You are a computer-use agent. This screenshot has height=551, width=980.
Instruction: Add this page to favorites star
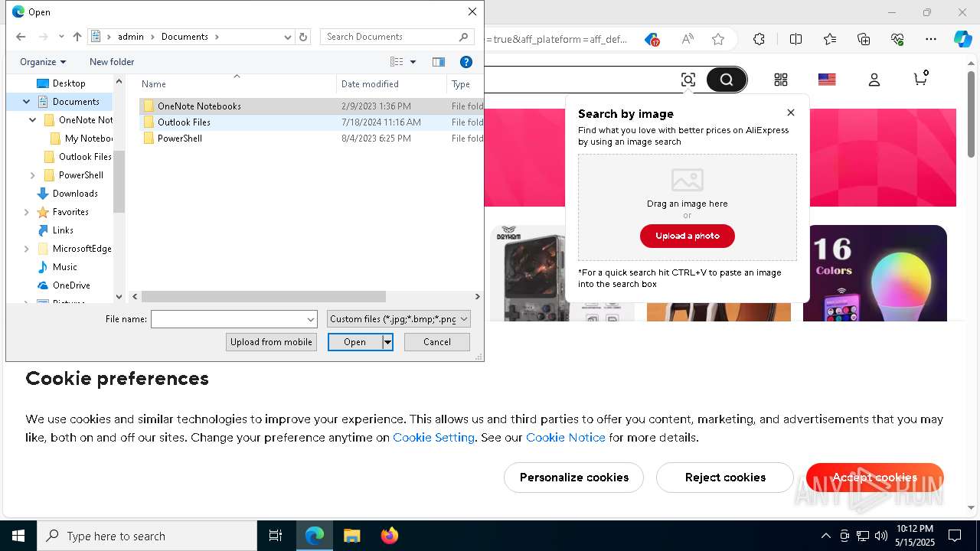pyautogui.click(x=718, y=39)
